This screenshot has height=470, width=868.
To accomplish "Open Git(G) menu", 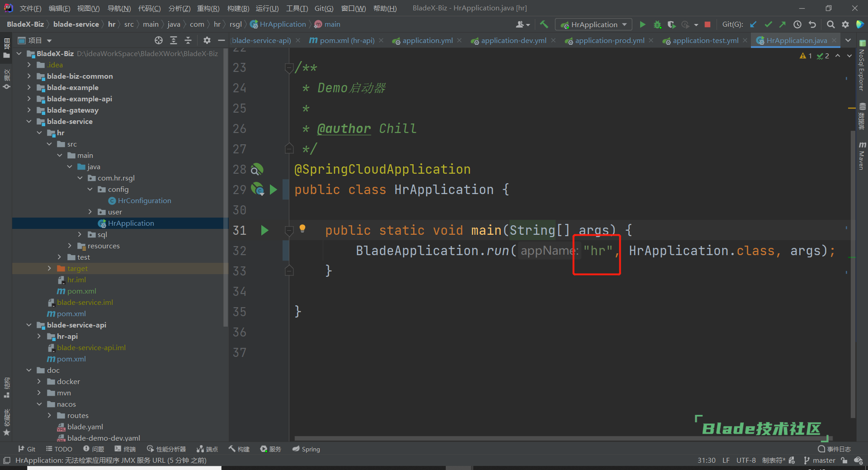I will (x=324, y=8).
